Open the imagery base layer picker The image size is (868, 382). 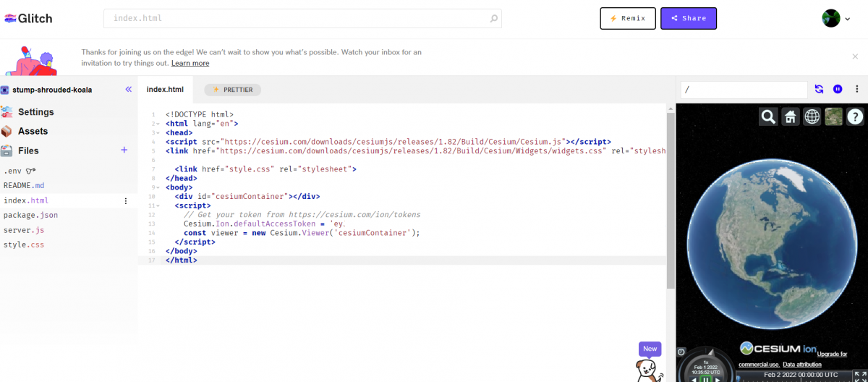(833, 116)
